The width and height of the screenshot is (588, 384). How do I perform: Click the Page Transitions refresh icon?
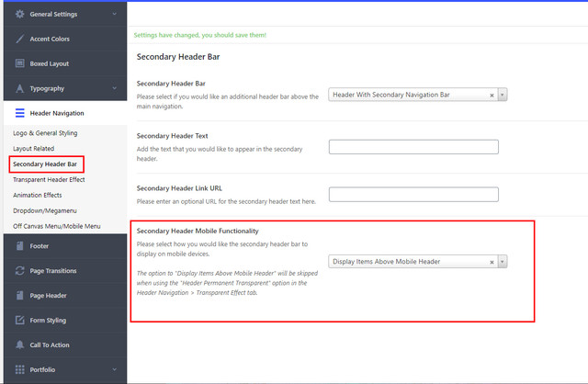tap(19, 270)
